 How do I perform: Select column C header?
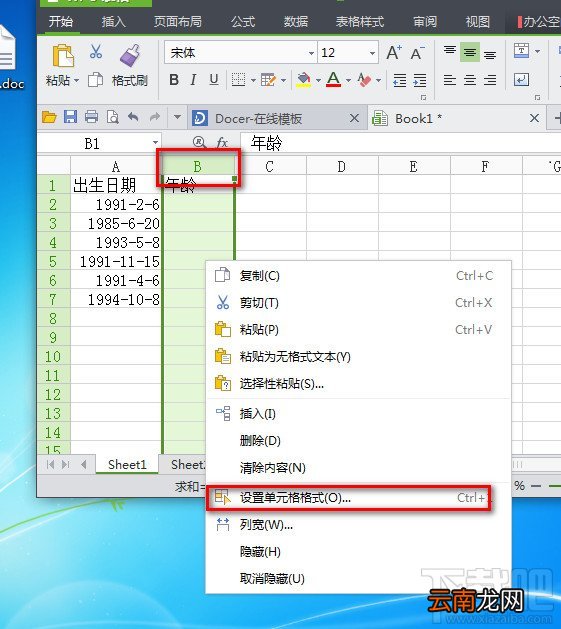coord(270,166)
